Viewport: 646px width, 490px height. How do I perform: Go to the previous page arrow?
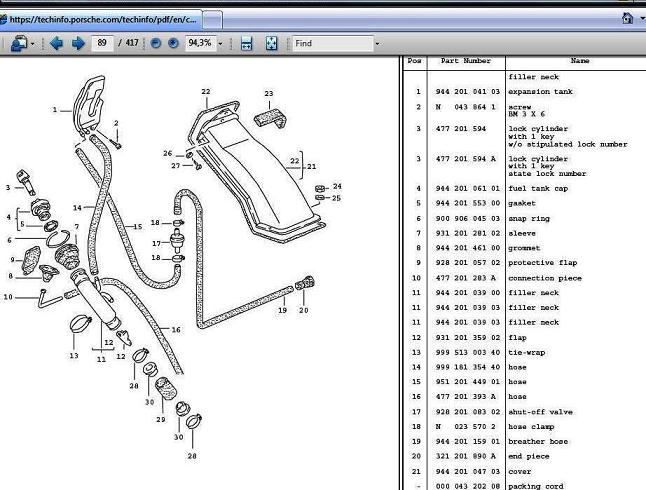coord(56,44)
